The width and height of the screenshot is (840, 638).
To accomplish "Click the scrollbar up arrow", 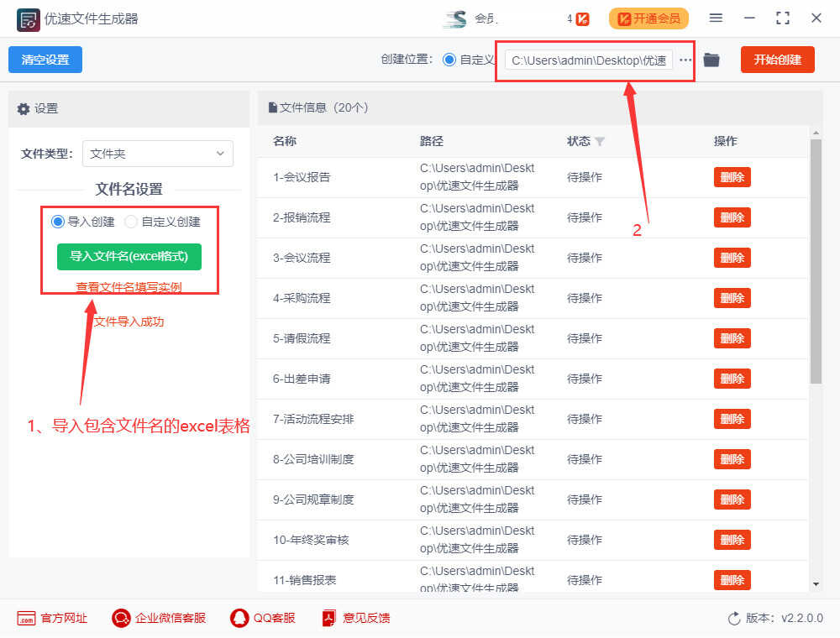I will (x=816, y=133).
